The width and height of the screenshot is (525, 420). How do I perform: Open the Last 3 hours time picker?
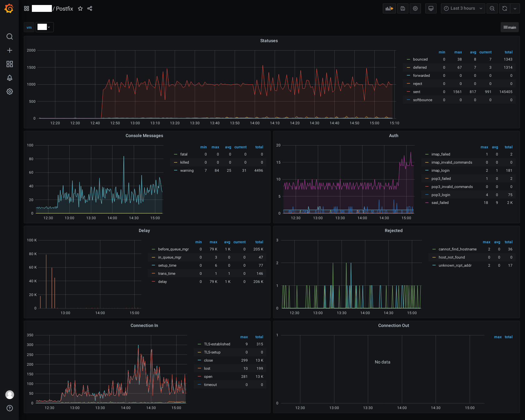[463, 8]
